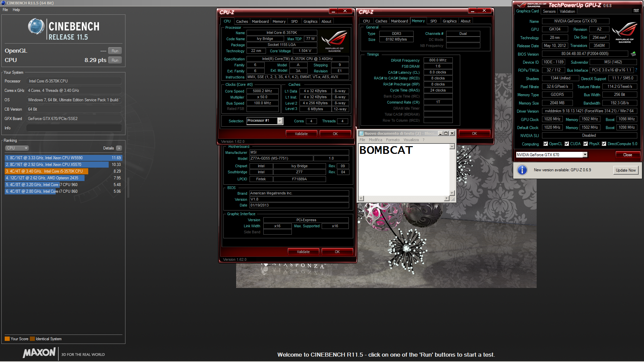Image resolution: width=644 pixels, height=362 pixels.
Task: Click the GPU-Z title bar ROG icon
Action: point(521,5)
